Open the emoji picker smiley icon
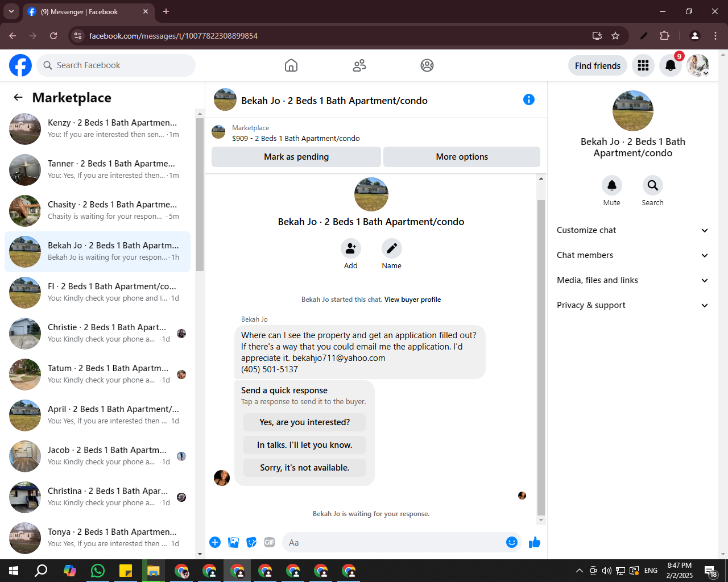The height and width of the screenshot is (582, 728). click(512, 542)
